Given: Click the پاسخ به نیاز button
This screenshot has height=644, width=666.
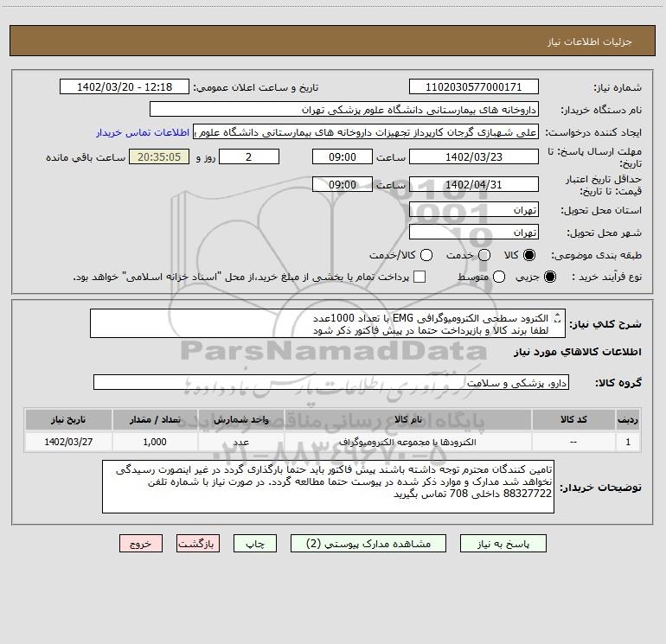Looking at the screenshot, I should coord(503,544).
